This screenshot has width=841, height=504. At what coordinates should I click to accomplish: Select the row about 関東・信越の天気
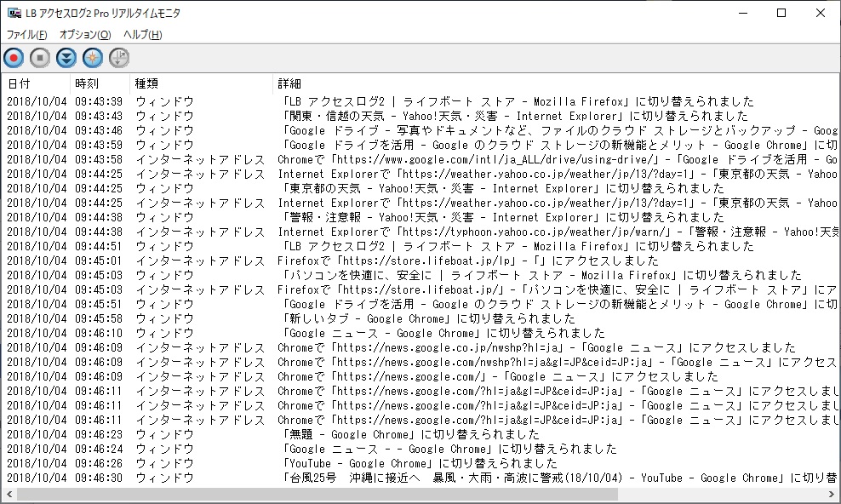click(420, 116)
